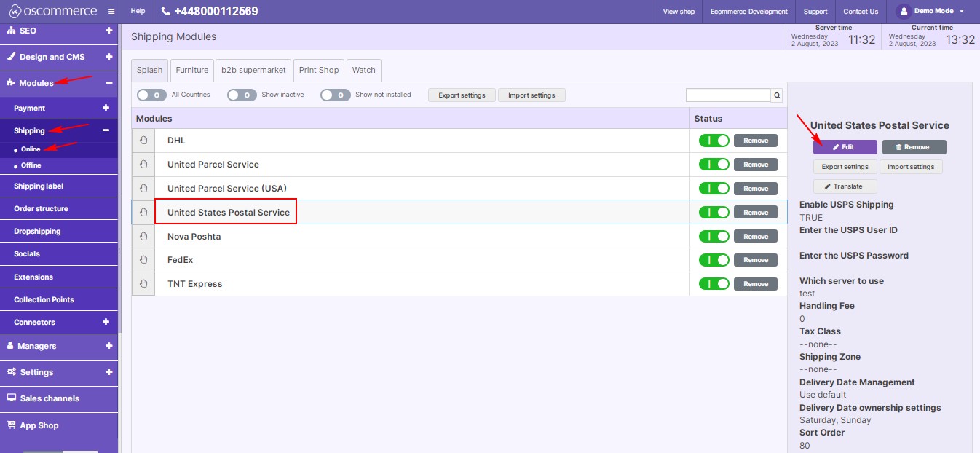The height and width of the screenshot is (453, 980).
Task: Open the Print Shop tab
Action: (x=319, y=70)
